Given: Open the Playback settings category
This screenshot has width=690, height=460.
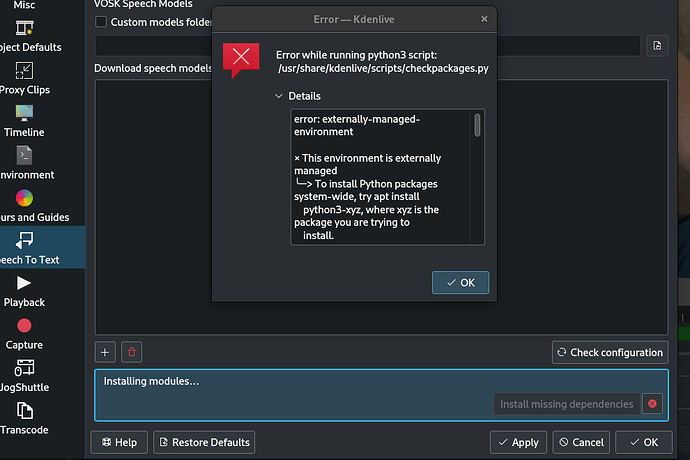Looking at the screenshot, I should point(24,292).
